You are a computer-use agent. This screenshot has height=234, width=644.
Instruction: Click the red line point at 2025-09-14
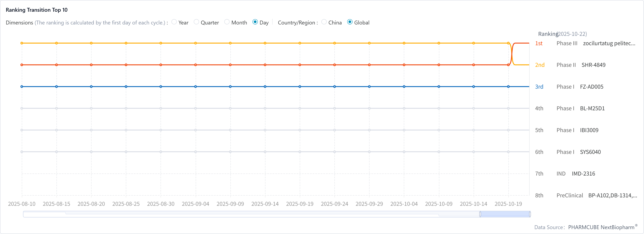coord(265,65)
